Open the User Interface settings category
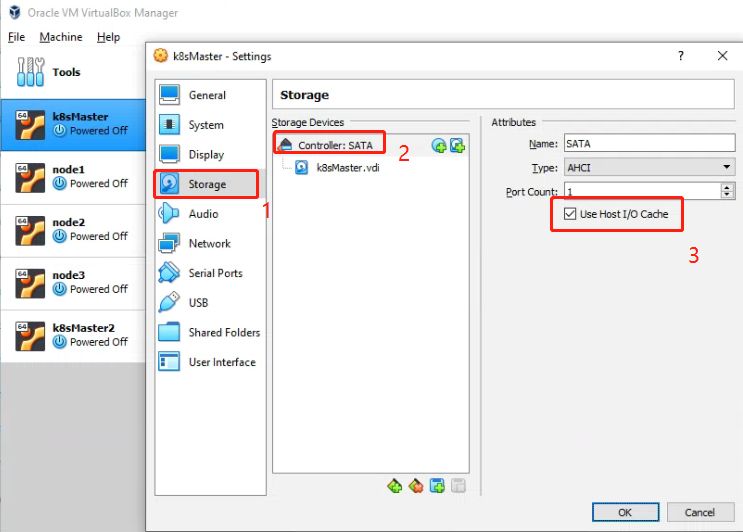Viewport: 743px width, 532px height. click(x=210, y=362)
